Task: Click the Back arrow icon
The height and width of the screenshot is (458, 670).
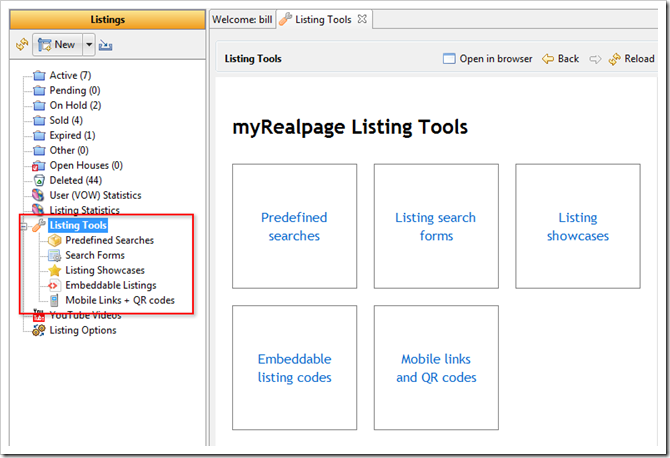Action: [x=548, y=59]
